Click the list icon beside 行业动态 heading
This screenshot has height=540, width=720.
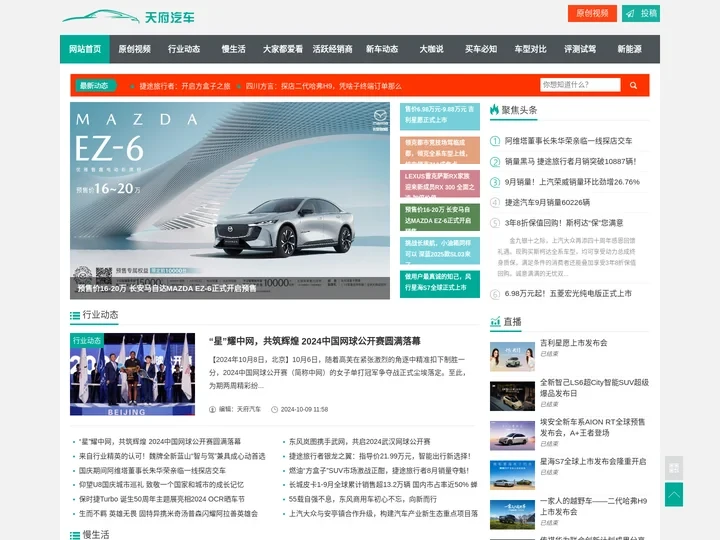75,315
